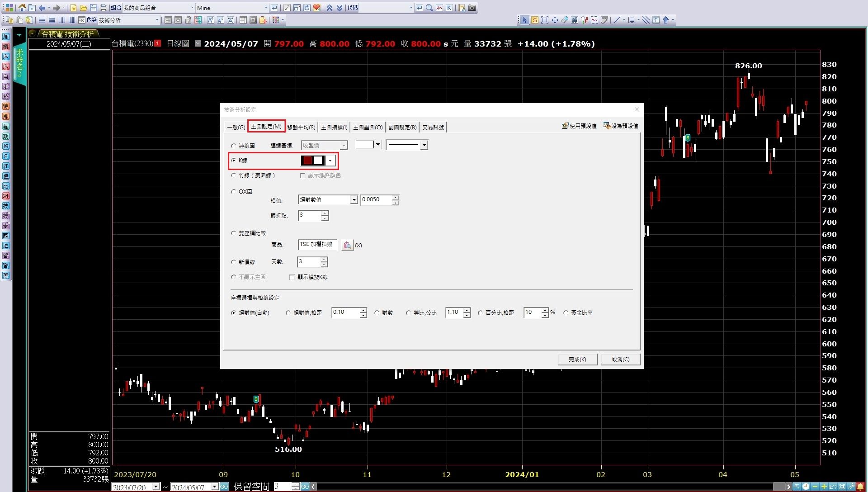The image size is (868, 492).
Task: Increase the 百分比,格距 spinner value
Action: (545, 310)
